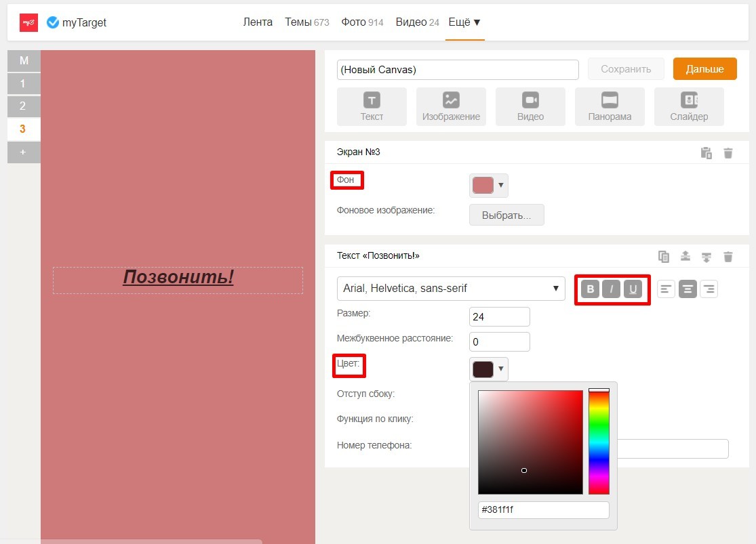
Task: Click the Дальше button
Action: (x=704, y=69)
